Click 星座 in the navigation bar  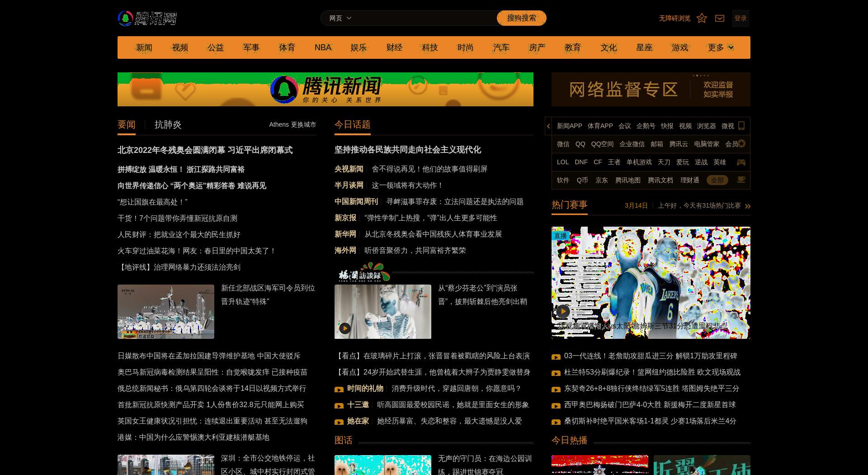pyautogui.click(x=644, y=47)
